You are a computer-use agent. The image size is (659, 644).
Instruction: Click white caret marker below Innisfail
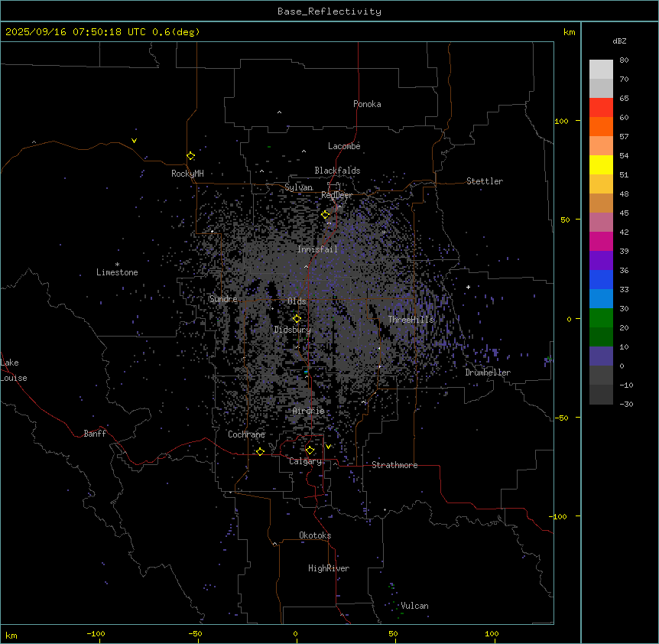306,267
